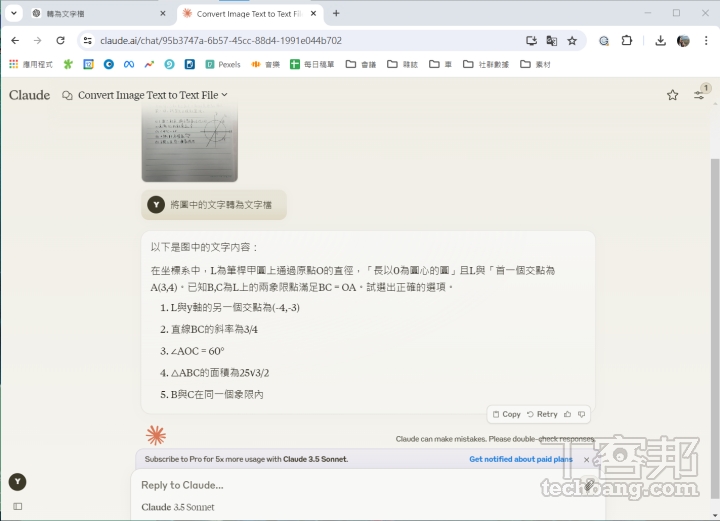Click Get notified about paid plans link

point(521,459)
